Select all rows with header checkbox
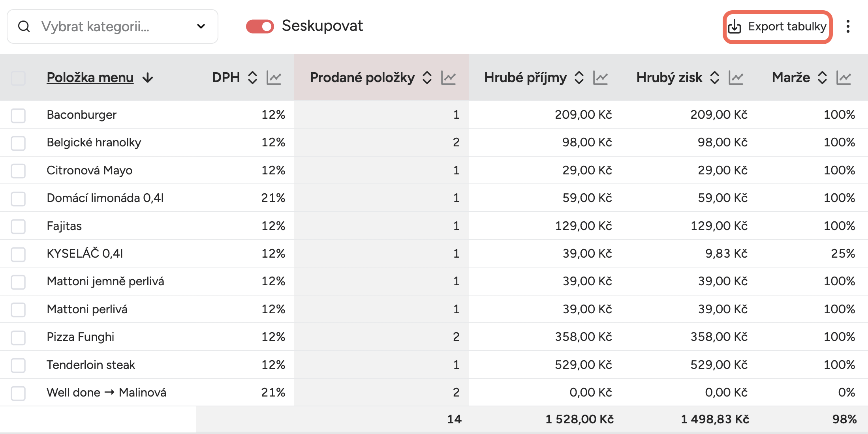Image resolution: width=868 pixels, height=434 pixels. tap(18, 78)
